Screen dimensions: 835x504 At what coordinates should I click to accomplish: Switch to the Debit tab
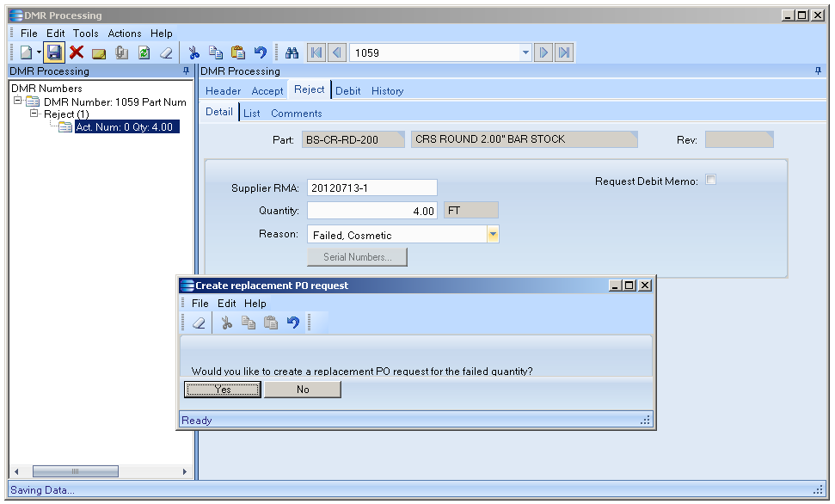pos(347,91)
